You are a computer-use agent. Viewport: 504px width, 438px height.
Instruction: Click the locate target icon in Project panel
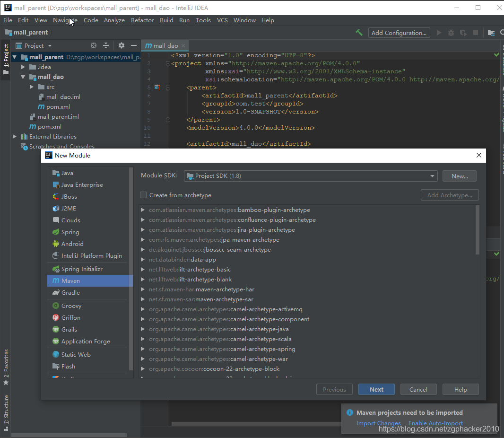(x=94, y=46)
